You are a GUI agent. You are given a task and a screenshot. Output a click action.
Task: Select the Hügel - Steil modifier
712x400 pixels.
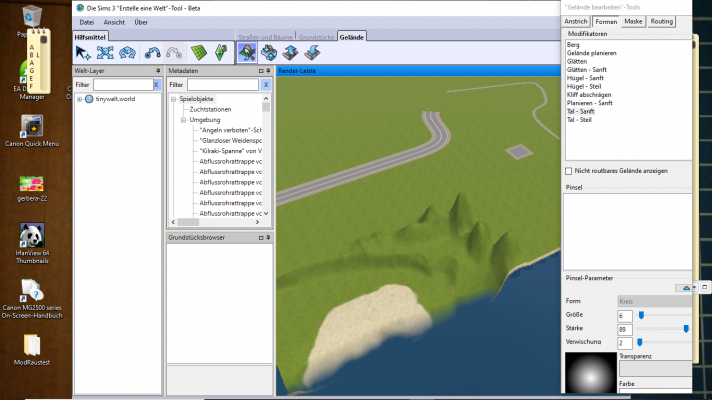pyautogui.click(x=584, y=86)
